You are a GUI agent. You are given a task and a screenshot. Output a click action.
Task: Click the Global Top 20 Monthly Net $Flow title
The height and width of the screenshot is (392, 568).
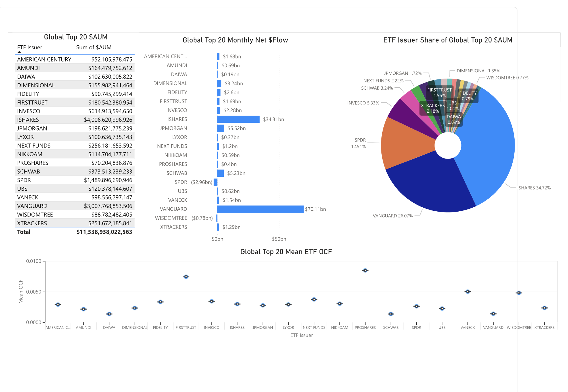pyautogui.click(x=235, y=40)
